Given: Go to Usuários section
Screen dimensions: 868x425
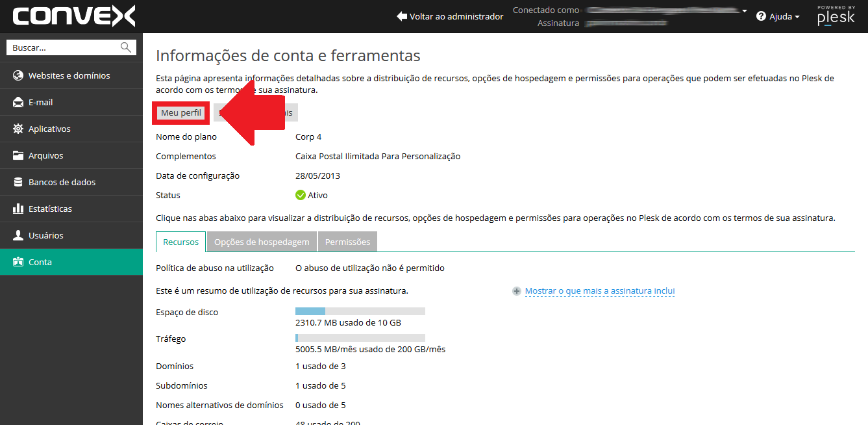Looking at the screenshot, I should coord(71,235).
